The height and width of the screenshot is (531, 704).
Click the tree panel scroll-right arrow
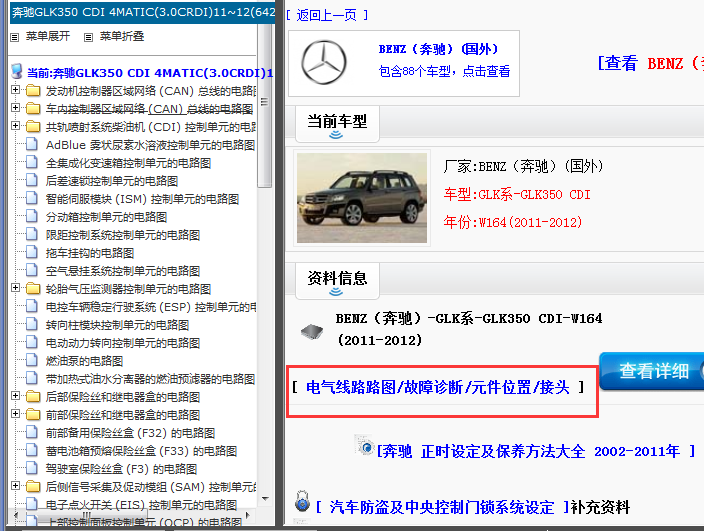tap(247, 514)
